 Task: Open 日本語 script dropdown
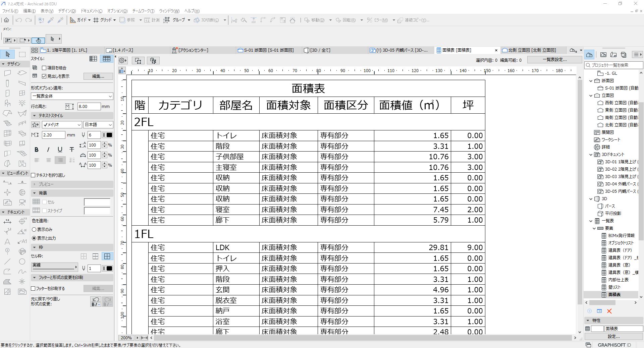(98, 125)
